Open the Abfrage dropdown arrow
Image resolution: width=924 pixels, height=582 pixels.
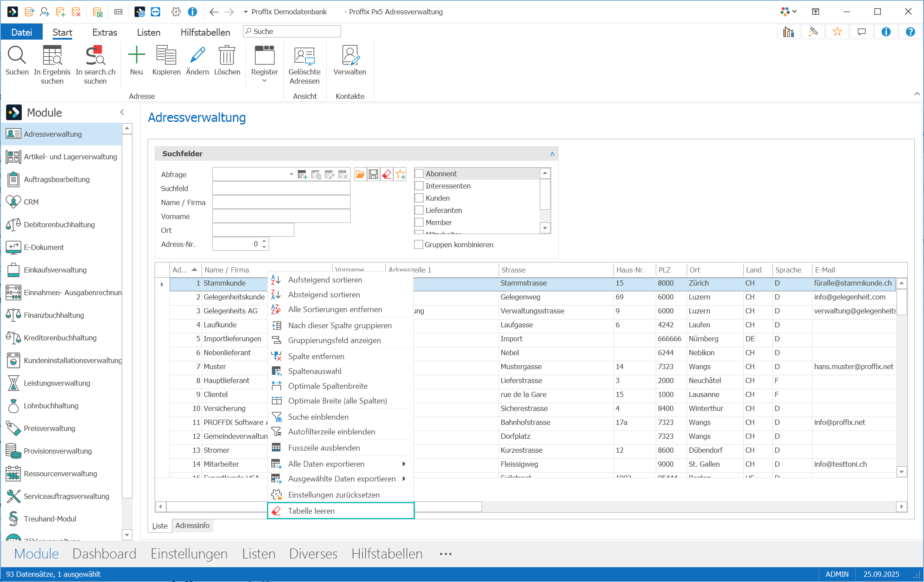coord(291,175)
